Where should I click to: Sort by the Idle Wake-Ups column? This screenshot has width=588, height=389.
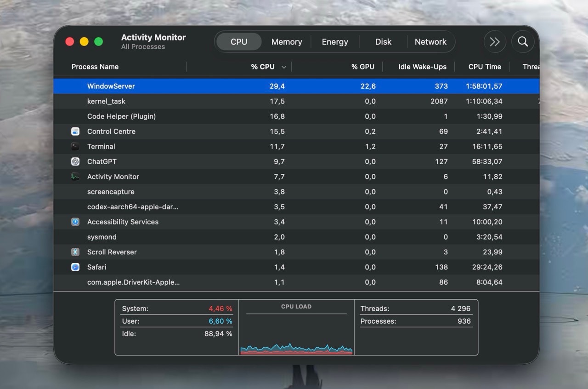click(422, 67)
